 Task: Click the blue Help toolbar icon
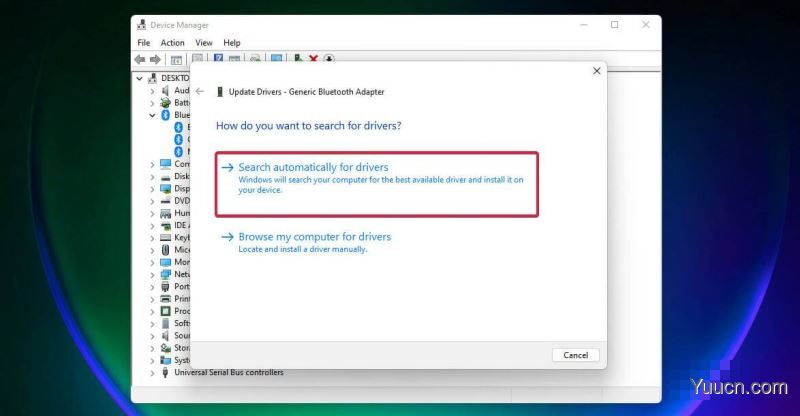218,58
